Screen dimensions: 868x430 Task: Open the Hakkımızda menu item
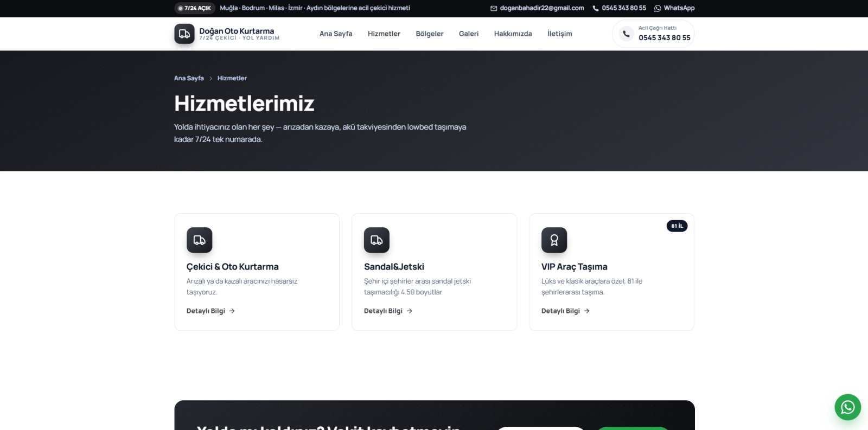point(513,34)
